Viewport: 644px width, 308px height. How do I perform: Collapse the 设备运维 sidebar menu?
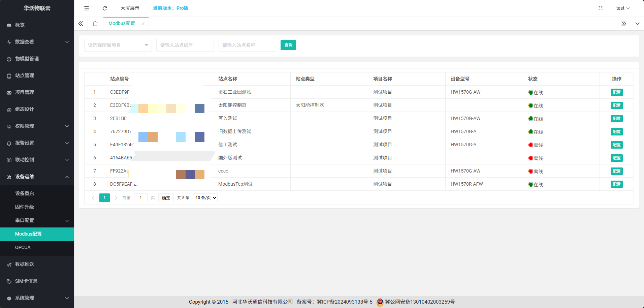37,177
